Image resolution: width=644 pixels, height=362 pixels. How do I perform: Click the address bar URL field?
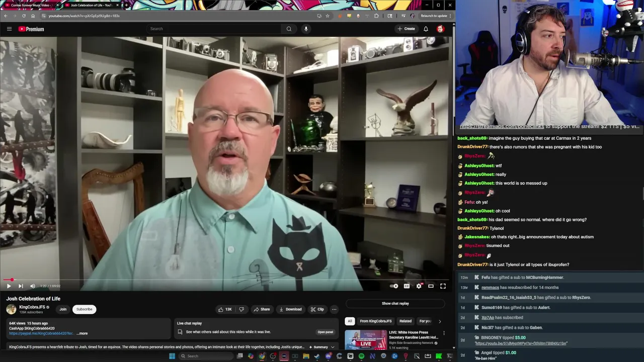(x=181, y=16)
